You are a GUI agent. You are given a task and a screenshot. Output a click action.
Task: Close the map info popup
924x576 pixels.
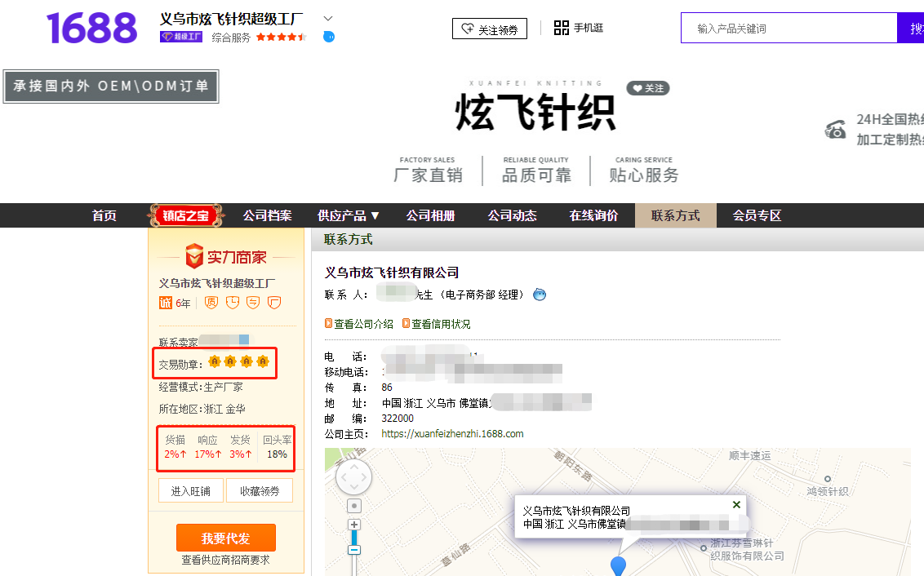[736, 505]
